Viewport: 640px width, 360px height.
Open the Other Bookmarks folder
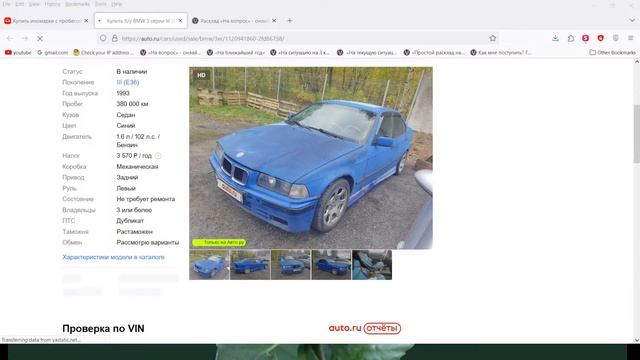[x=612, y=53]
